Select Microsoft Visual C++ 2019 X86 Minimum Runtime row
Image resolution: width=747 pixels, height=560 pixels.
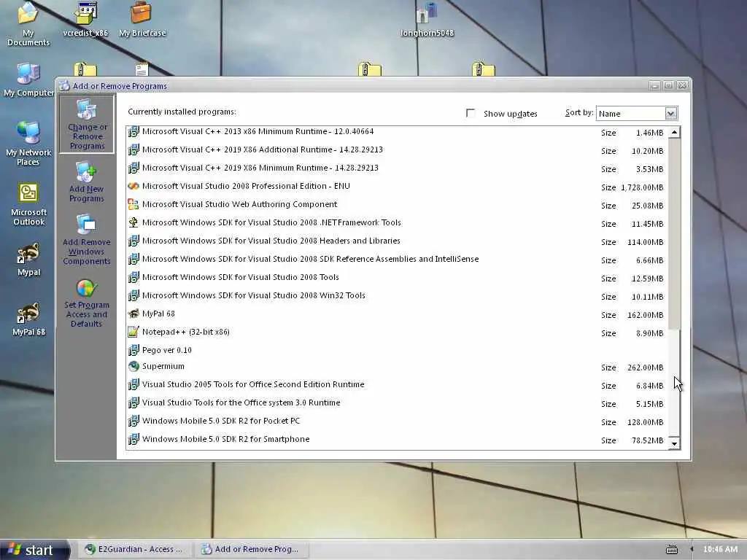(x=396, y=168)
